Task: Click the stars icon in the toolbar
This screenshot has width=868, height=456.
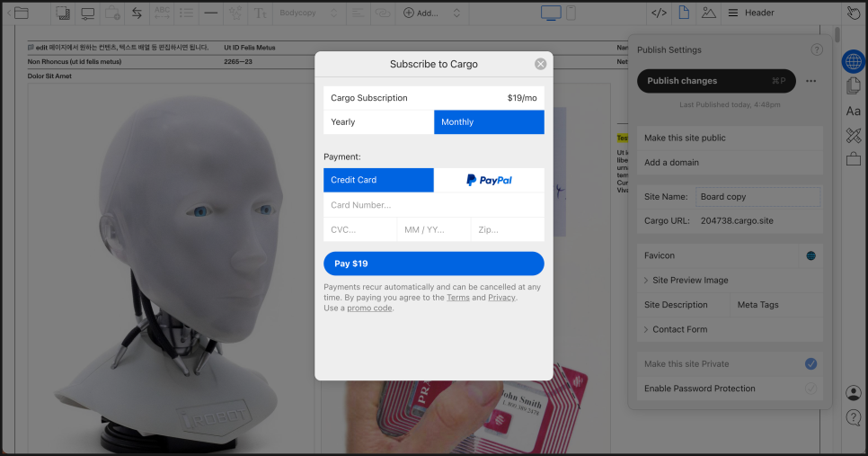Action: click(x=235, y=13)
